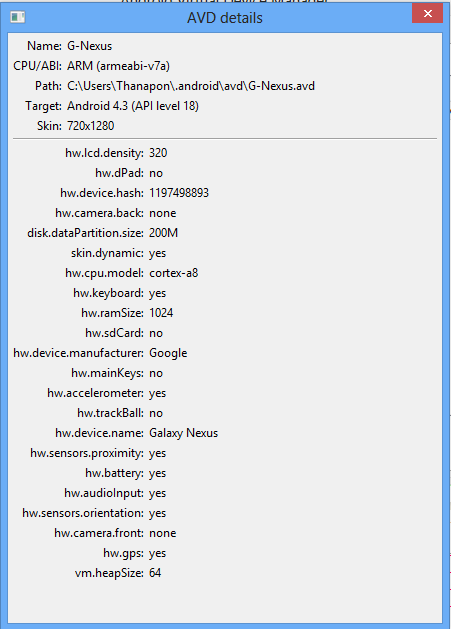Click the hw.mainKeys value no
Viewport: 451px width, 629px height.
(156, 373)
